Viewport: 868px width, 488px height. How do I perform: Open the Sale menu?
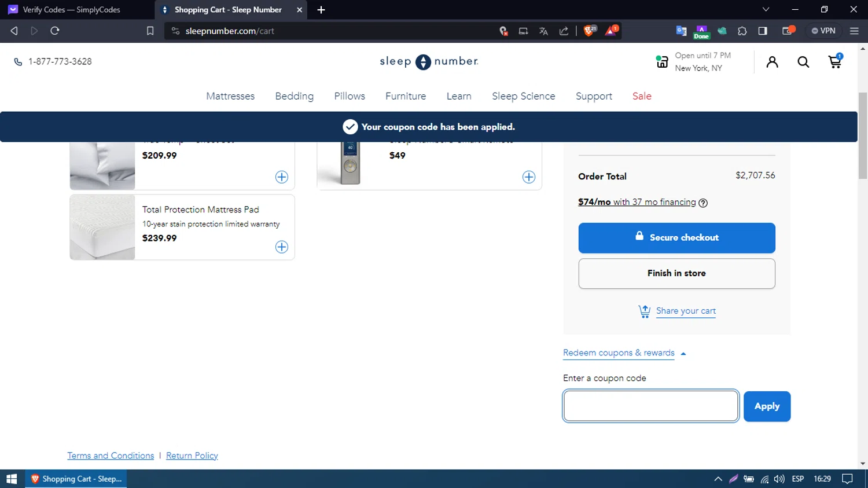(x=642, y=96)
